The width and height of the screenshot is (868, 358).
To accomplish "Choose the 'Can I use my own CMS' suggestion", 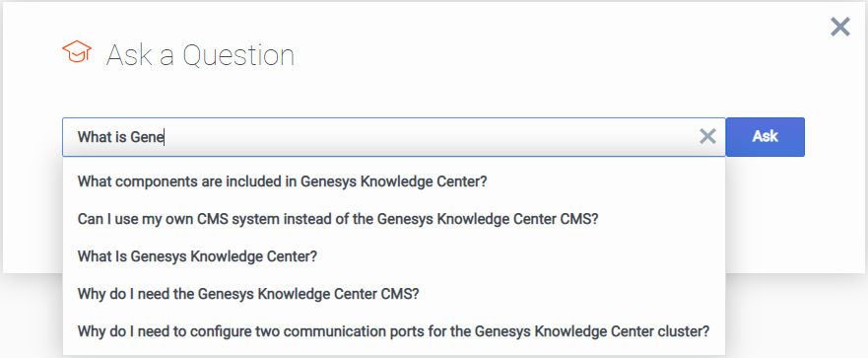I will pyautogui.click(x=393, y=219).
